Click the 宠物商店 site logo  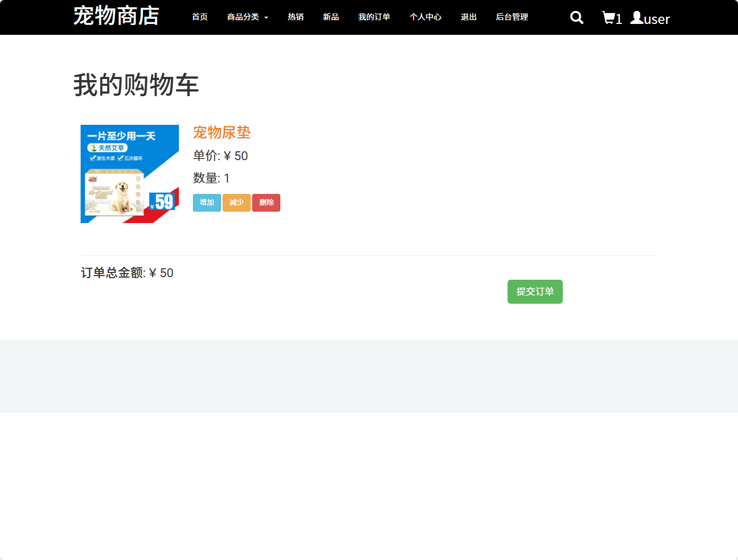[116, 17]
